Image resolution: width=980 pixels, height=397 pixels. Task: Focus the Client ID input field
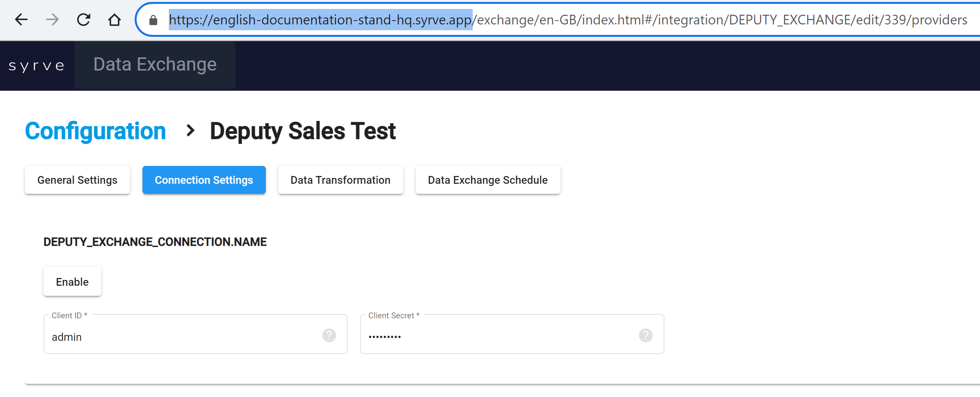point(182,337)
